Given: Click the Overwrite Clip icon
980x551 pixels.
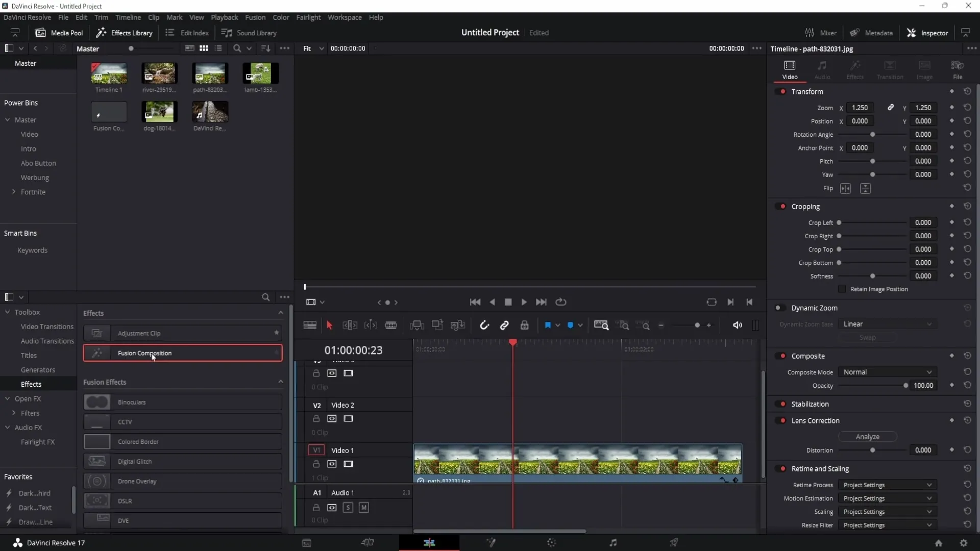Looking at the screenshot, I should (x=437, y=325).
